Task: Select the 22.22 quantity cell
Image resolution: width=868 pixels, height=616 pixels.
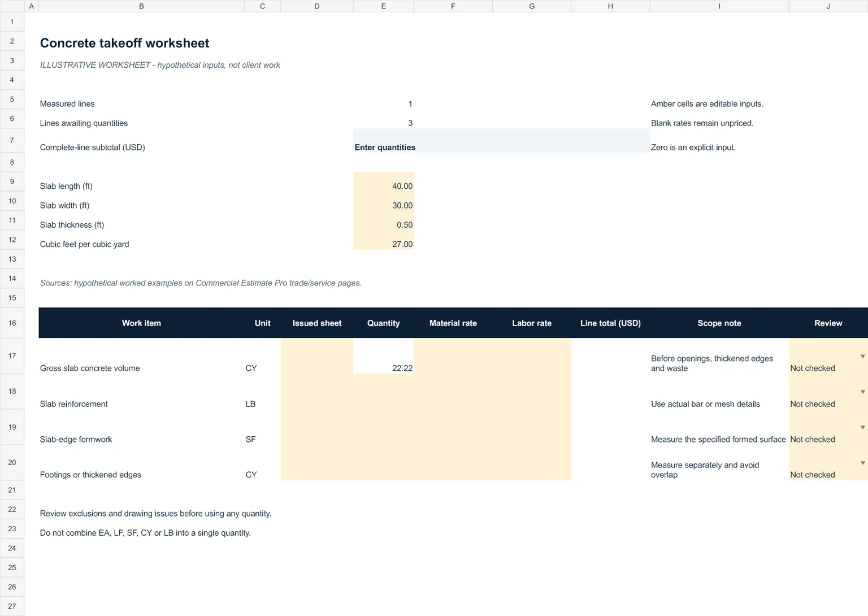Action: 384,356
